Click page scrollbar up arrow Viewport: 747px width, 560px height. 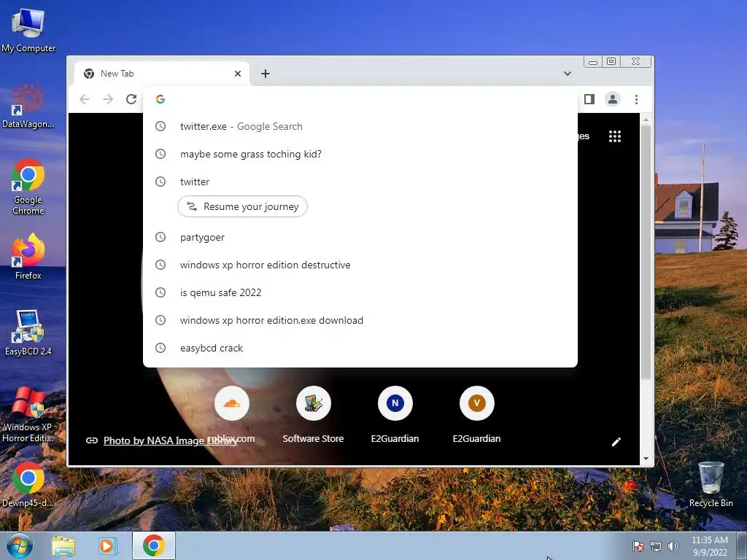[646, 120]
